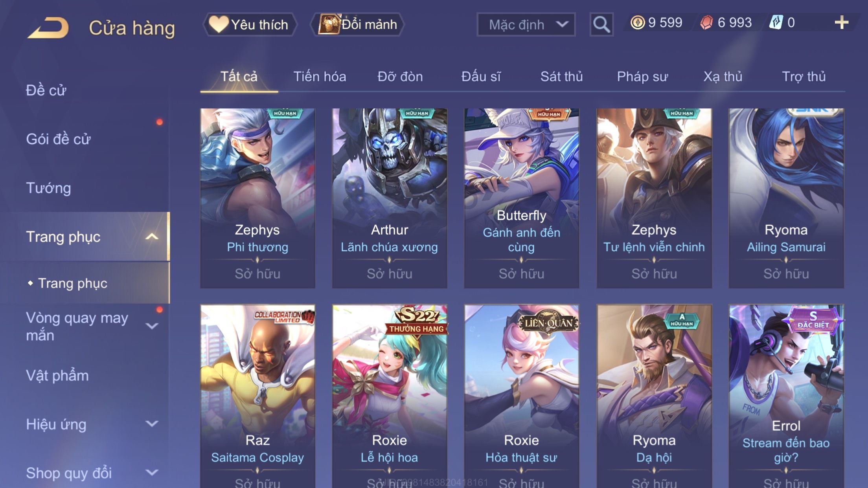The width and height of the screenshot is (868, 488).
Task: Click the gold coin currency icon
Action: [637, 22]
